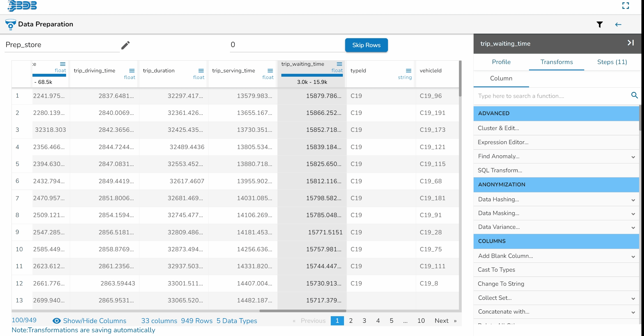Open the Steps (11) tab
Image resolution: width=644 pixels, height=336 pixels.
[612, 62]
